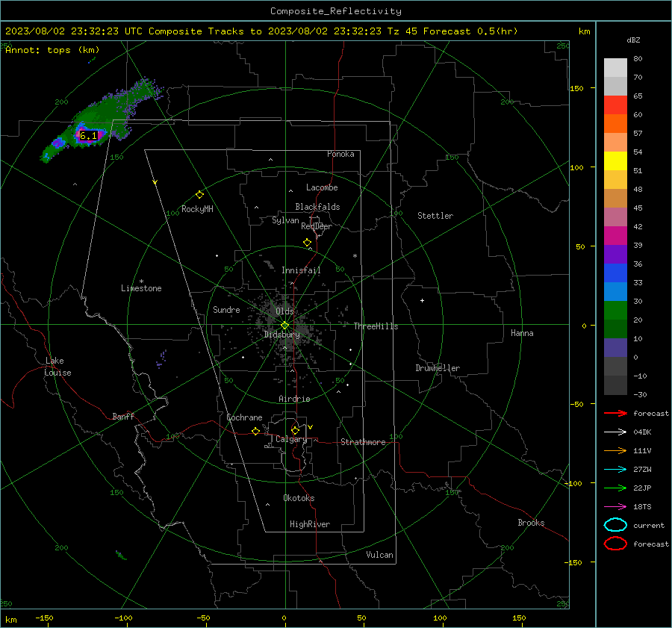Click the Lake Louise label
The width and height of the screenshot is (672, 628).
(x=57, y=367)
